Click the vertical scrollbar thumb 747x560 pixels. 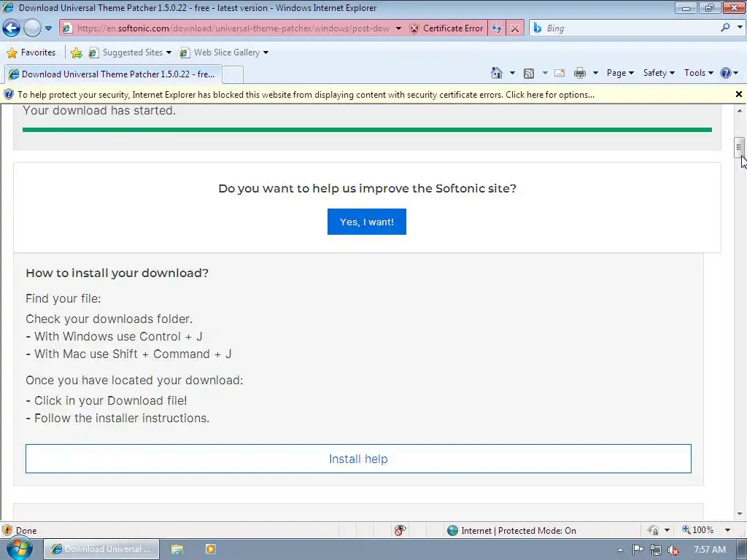click(740, 147)
